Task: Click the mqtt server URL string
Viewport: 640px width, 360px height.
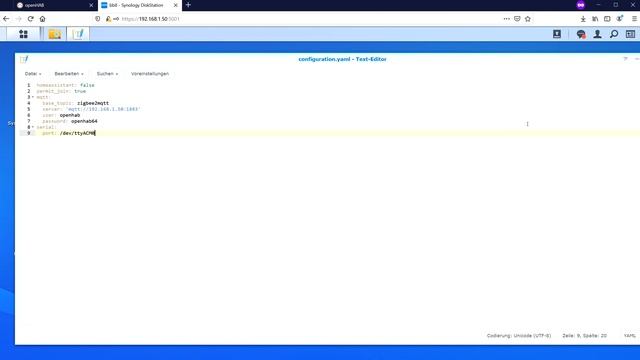Action: click(103, 109)
